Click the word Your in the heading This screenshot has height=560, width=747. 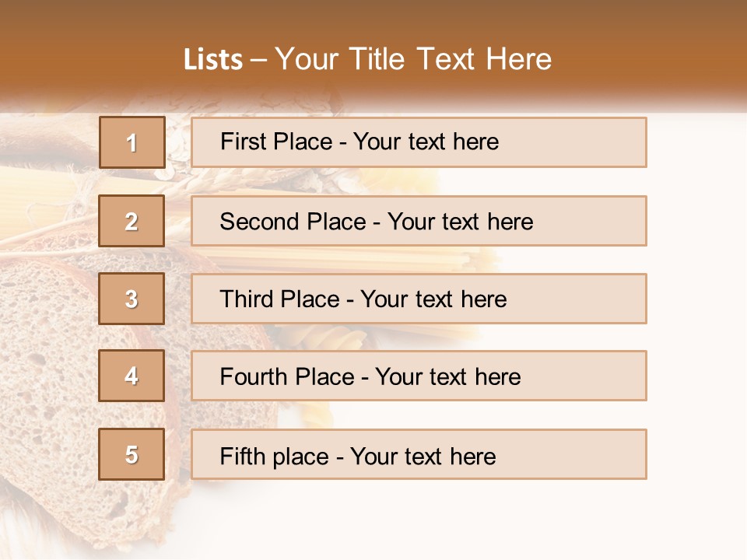[x=307, y=60]
